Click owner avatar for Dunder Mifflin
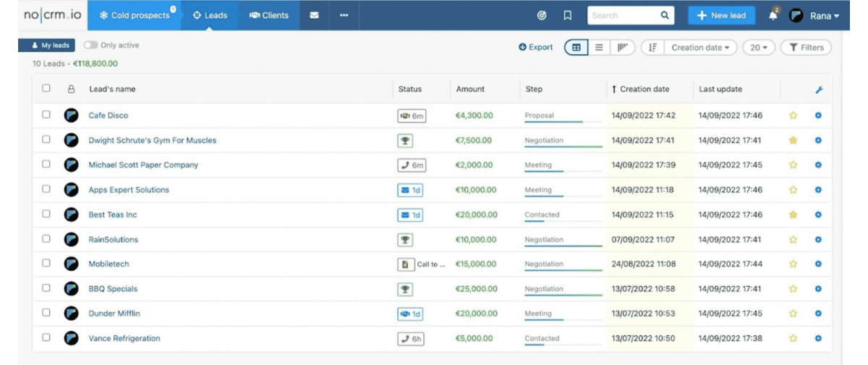 click(71, 314)
